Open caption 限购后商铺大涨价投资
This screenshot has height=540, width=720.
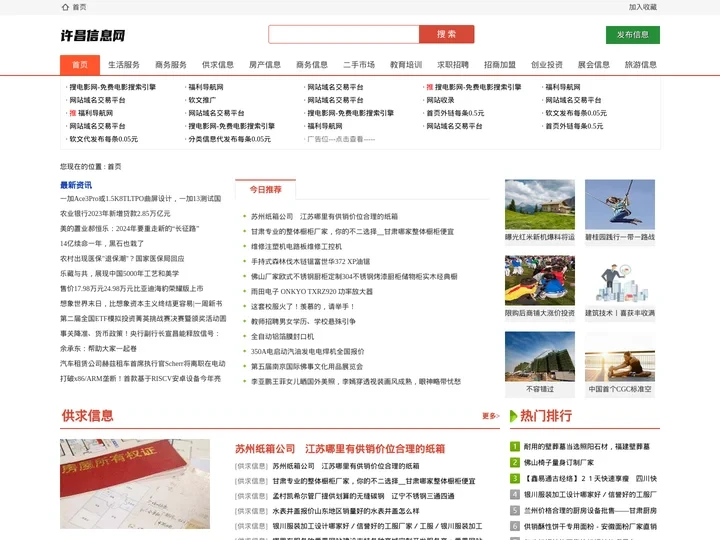[x=540, y=313]
